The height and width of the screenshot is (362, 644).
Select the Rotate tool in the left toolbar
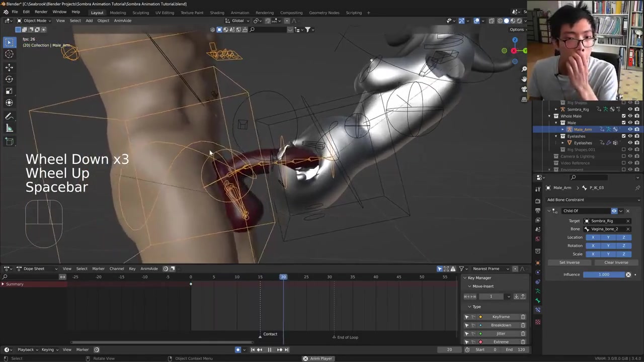pos(9,79)
